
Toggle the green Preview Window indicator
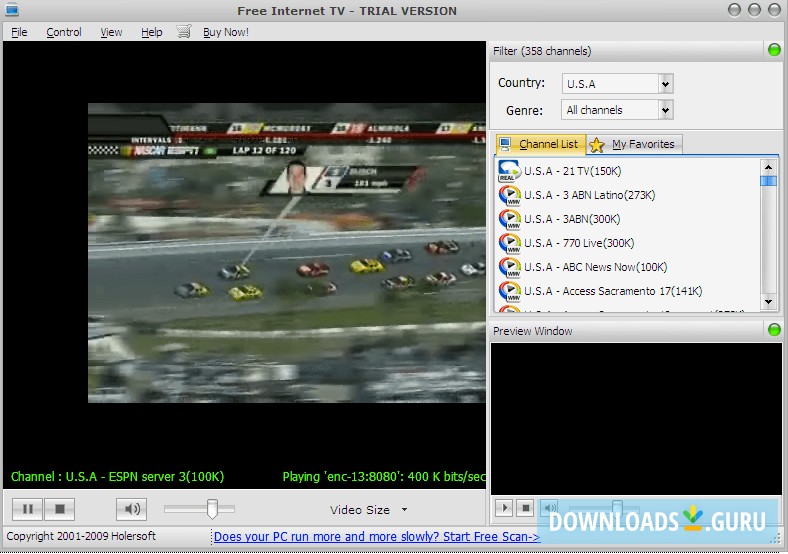pyautogui.click(x=773, y=330)
